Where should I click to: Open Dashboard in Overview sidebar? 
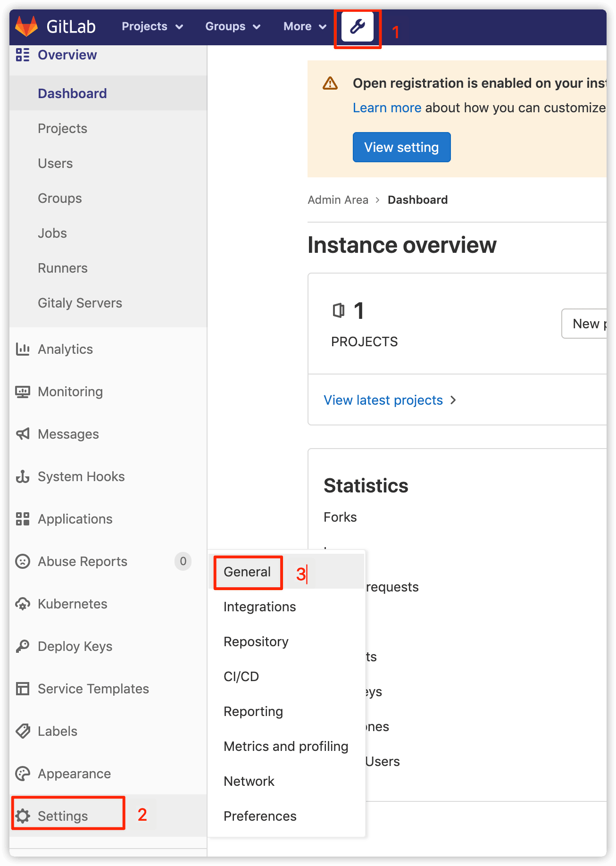(108, 93)
